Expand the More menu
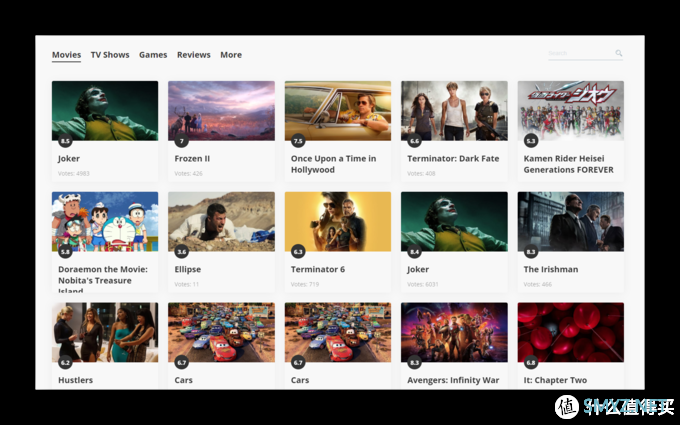The image size is (680, 425). click(x=231, y=55)
